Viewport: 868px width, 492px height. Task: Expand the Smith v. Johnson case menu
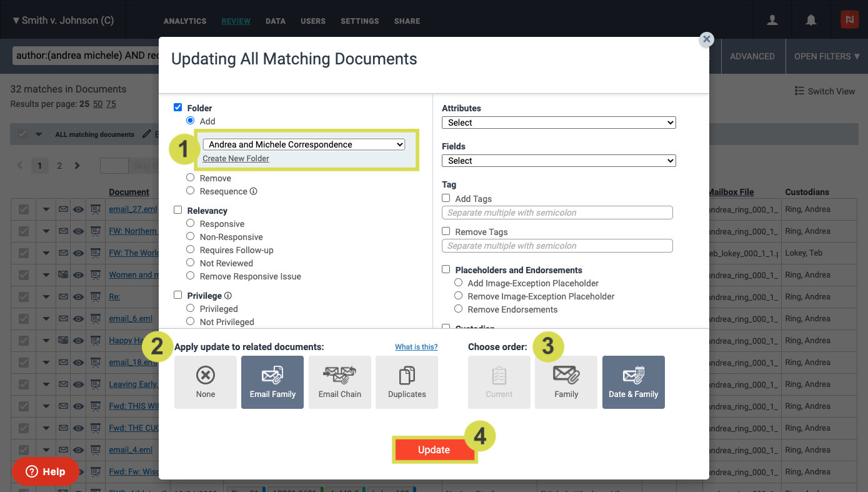[x=63, y=20]
